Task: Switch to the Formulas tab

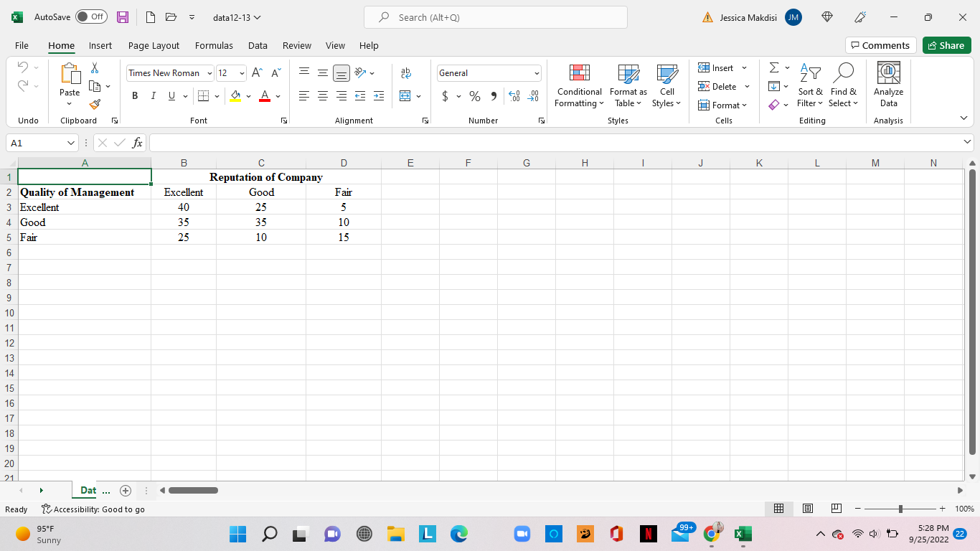Action: (x=214, y=45)
